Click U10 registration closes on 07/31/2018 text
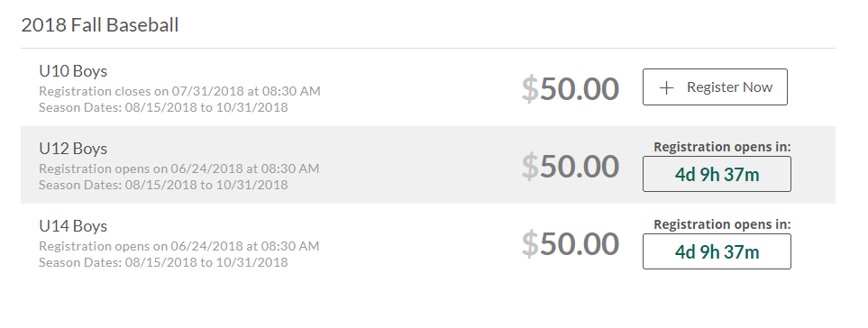Viewport: 868px width, 328px height. click(179, 91)
